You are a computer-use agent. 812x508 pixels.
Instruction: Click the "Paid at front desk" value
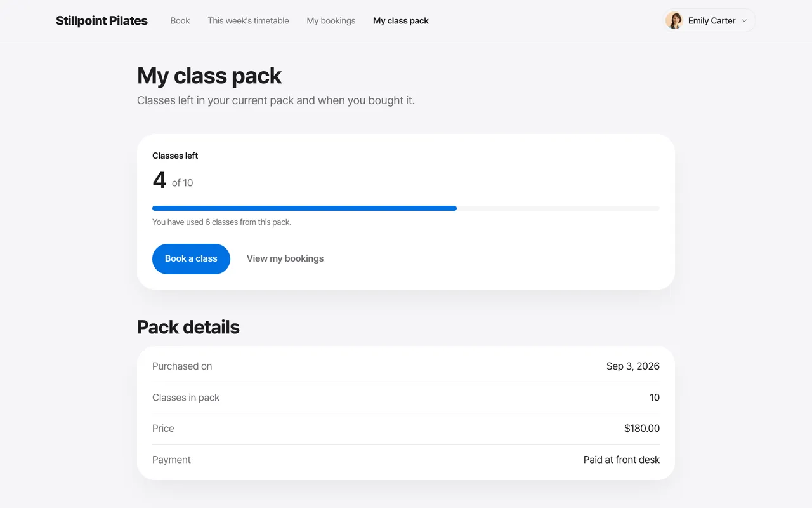point(622,460)
